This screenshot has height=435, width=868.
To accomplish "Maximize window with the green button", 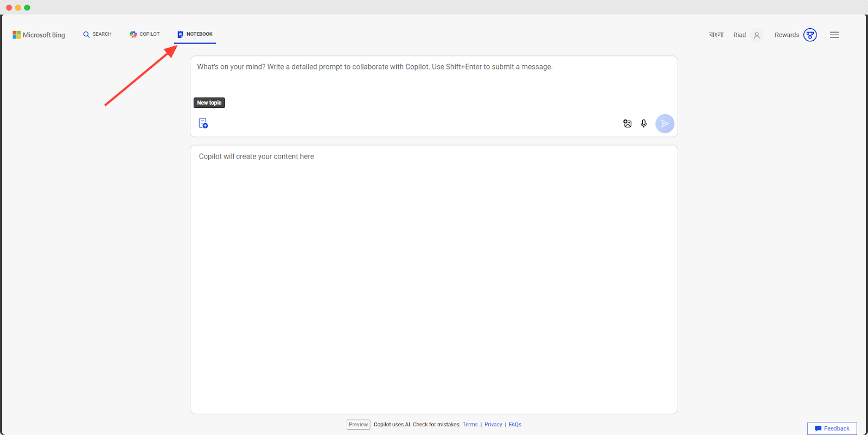I will (x=27, y=8).
